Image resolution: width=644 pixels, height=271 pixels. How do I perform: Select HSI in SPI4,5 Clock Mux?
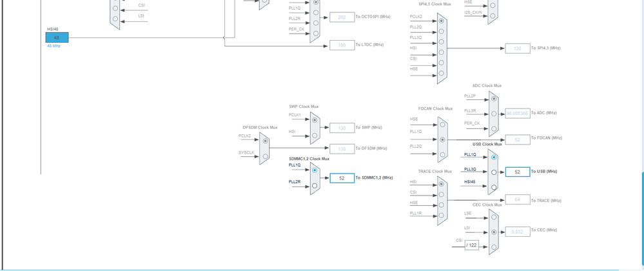point(441,52)
